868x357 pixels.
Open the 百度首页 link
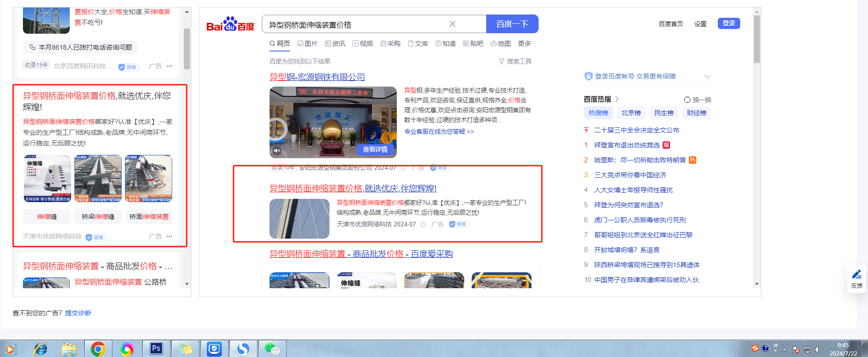(x=671, y=24)
